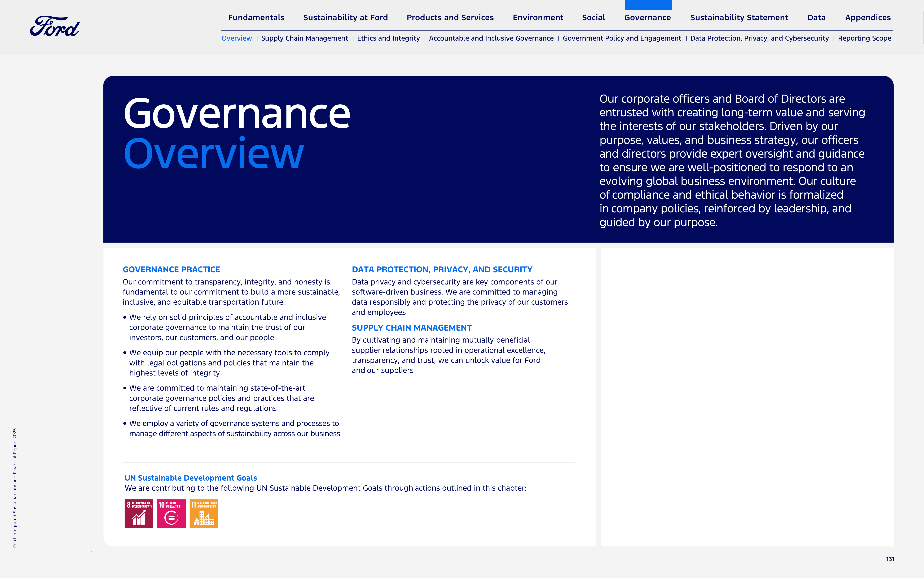Click the active blue indicator above Governance
Image resolution: width=924 pixels, height=578 pixels.
[x=648, y=5]
